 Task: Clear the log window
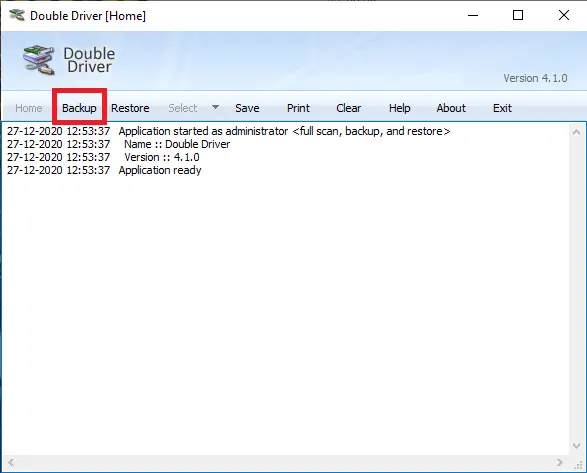[348, 108]
